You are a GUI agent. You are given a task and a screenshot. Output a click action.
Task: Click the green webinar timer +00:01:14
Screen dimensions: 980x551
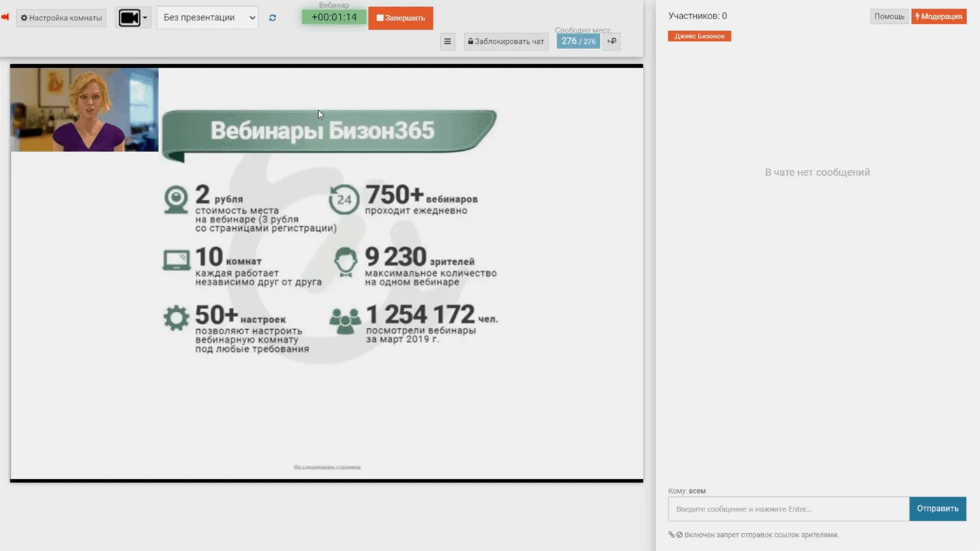tap(333, 17)
